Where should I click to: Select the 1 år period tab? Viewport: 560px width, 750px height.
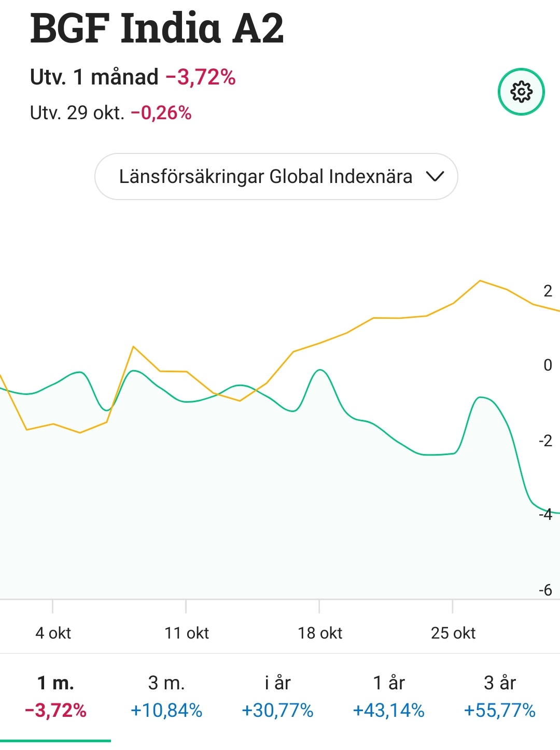[x=389, y=696]
